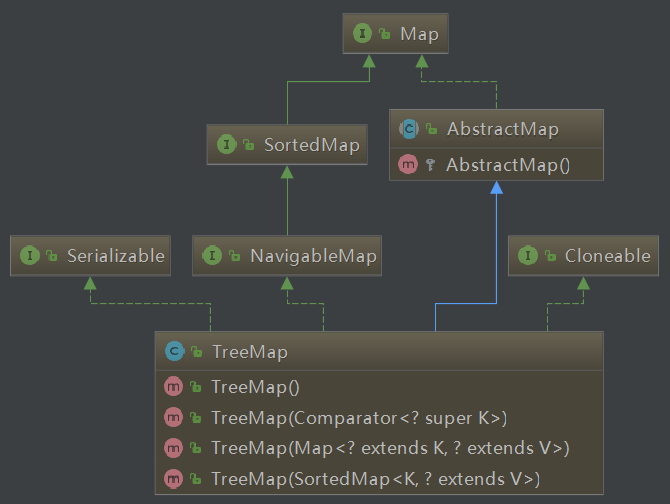
Task: Select the Map interface node label
Action: tap(420, 34)
